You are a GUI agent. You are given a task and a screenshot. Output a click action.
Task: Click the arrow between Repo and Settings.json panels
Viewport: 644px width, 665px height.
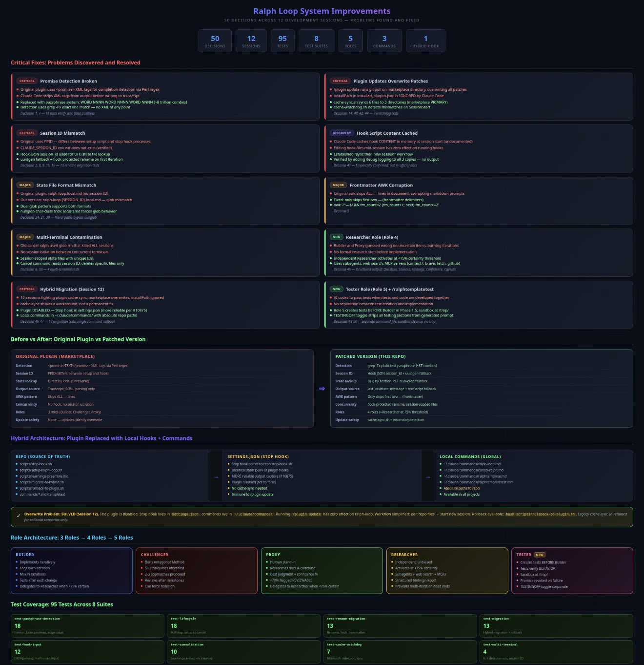216,477
